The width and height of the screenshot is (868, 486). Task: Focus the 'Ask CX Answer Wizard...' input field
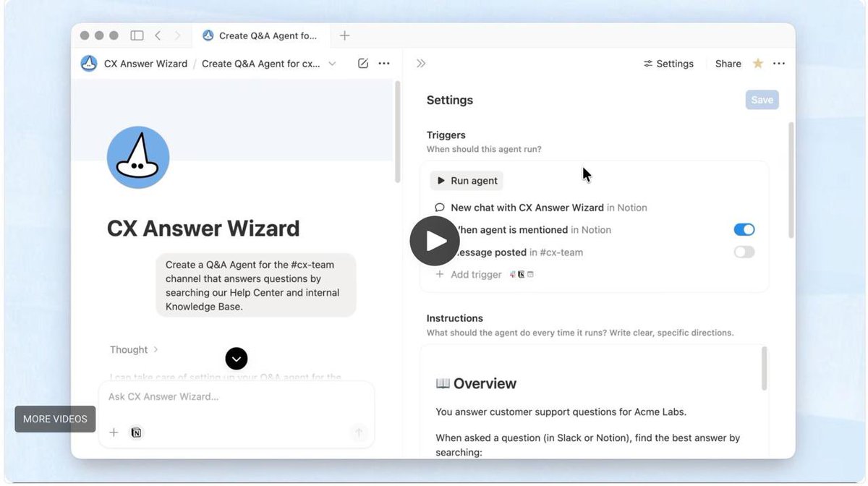pos(236,396)
